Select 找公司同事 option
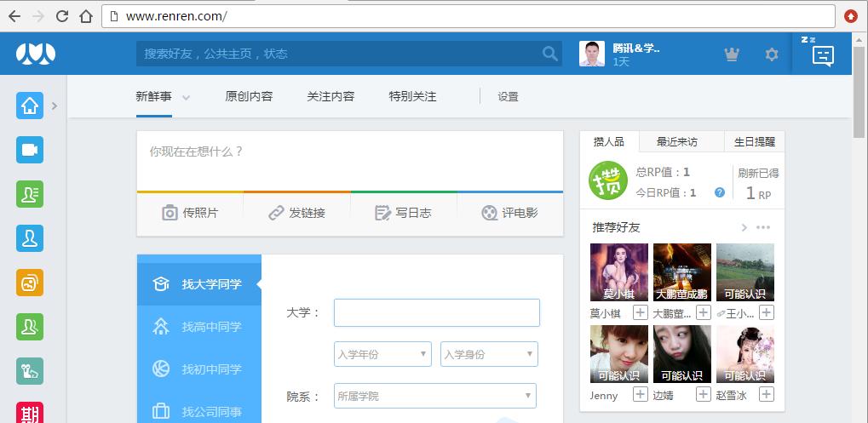This screenshot has height=423, width=868. 199,411
